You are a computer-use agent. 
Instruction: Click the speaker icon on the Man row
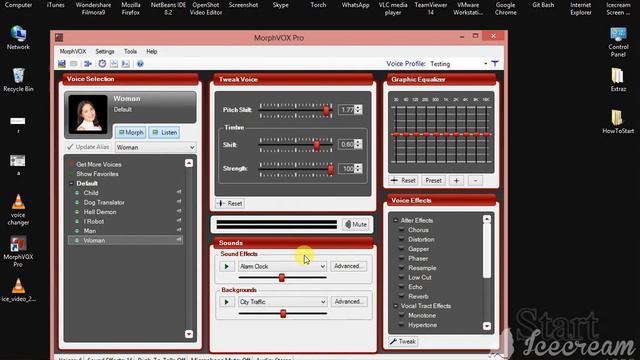tap(179, 230)
